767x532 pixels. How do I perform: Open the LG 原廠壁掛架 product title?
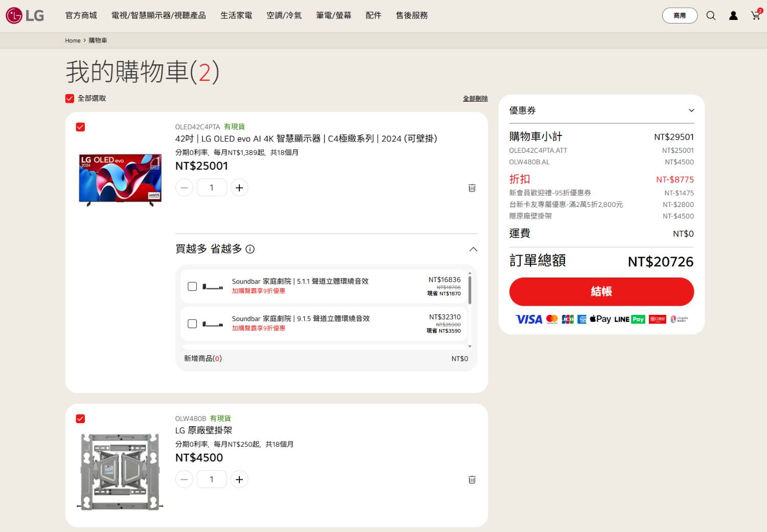point(204,430)
